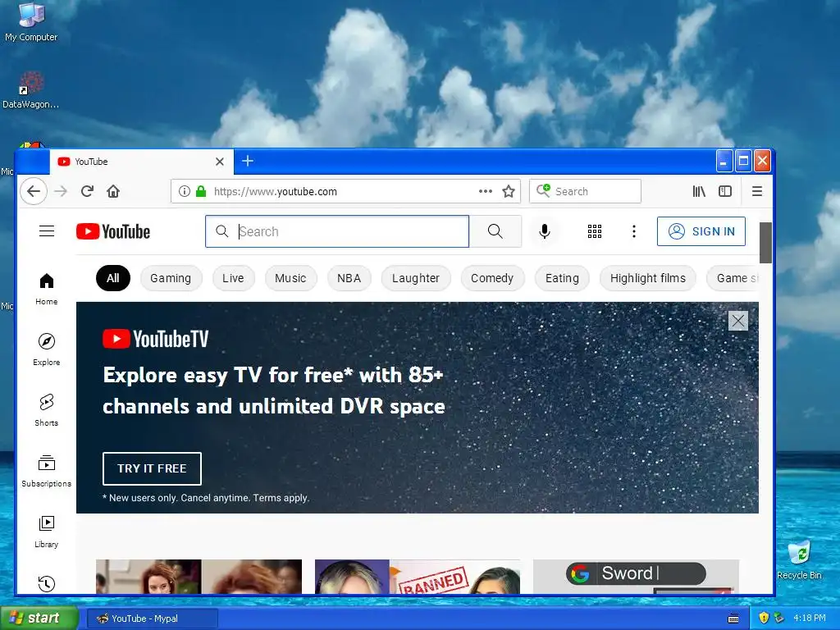Viewport: 840px width, 630px height.
Task: Select the Live filter chip
Action: (x=233, y=278)
